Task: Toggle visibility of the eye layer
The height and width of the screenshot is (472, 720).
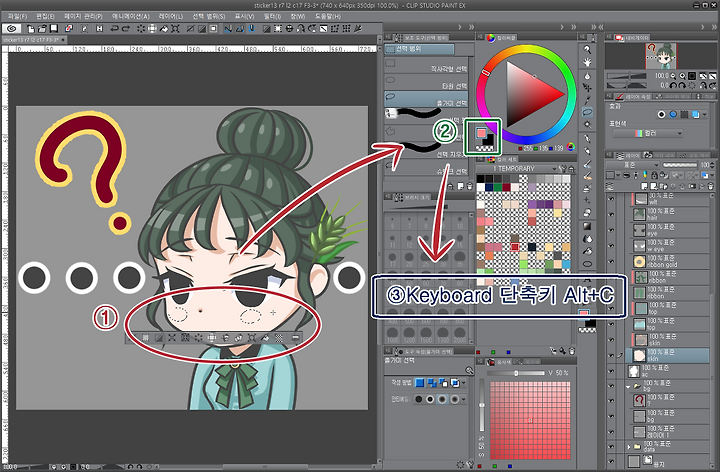Action: click(611, 230)
